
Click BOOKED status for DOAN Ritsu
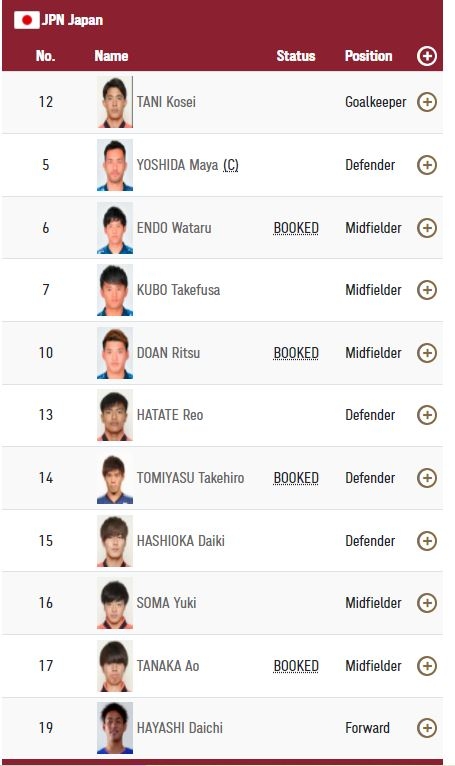coord(296,353)
